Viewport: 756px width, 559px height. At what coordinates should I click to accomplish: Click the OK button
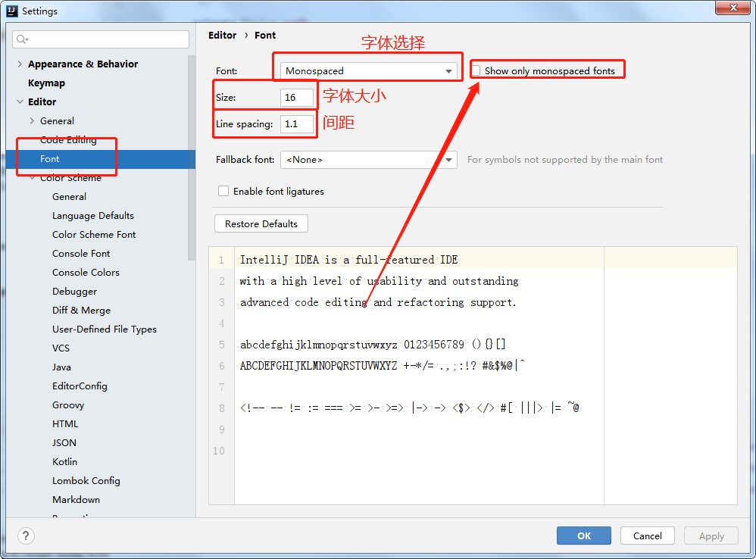pos(584,536)
